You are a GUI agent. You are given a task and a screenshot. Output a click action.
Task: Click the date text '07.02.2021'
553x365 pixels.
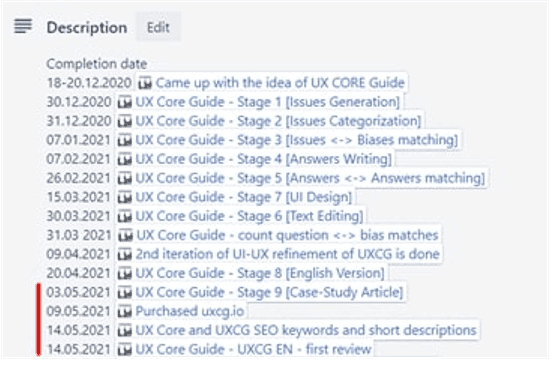pos(79,159)
